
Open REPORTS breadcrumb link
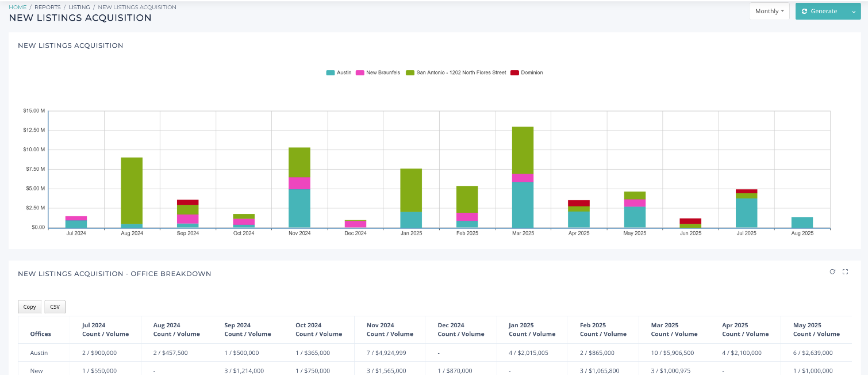(x=47, y=7)
